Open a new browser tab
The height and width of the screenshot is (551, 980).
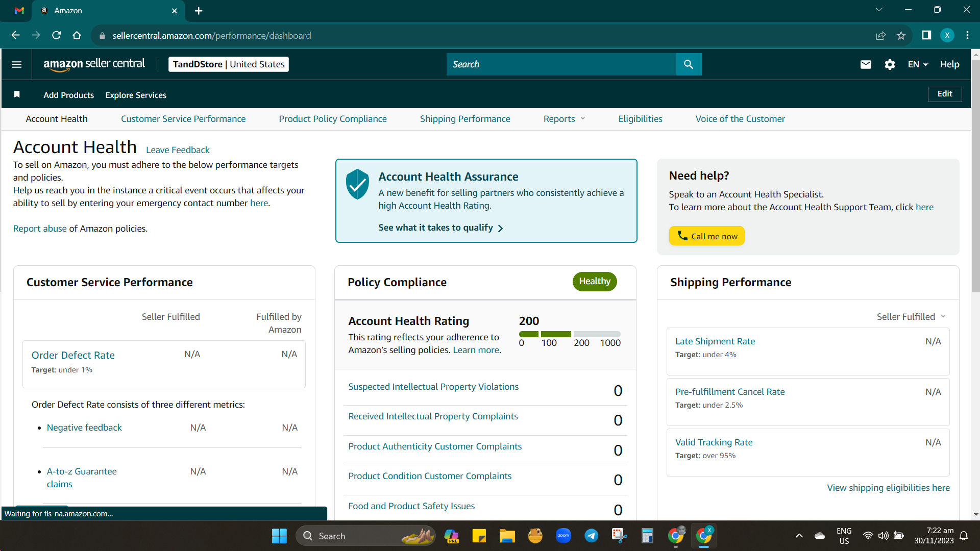(x=199, y=11)
